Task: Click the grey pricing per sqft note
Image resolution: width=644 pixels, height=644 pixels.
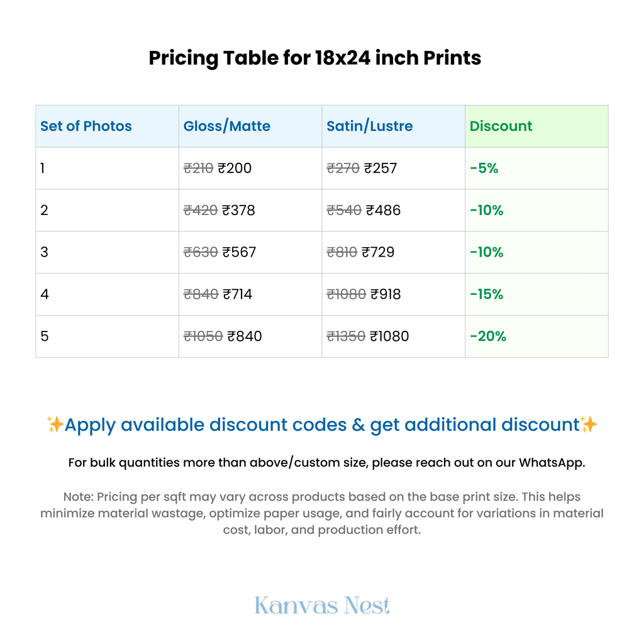Action: click(x=322, y=513)
